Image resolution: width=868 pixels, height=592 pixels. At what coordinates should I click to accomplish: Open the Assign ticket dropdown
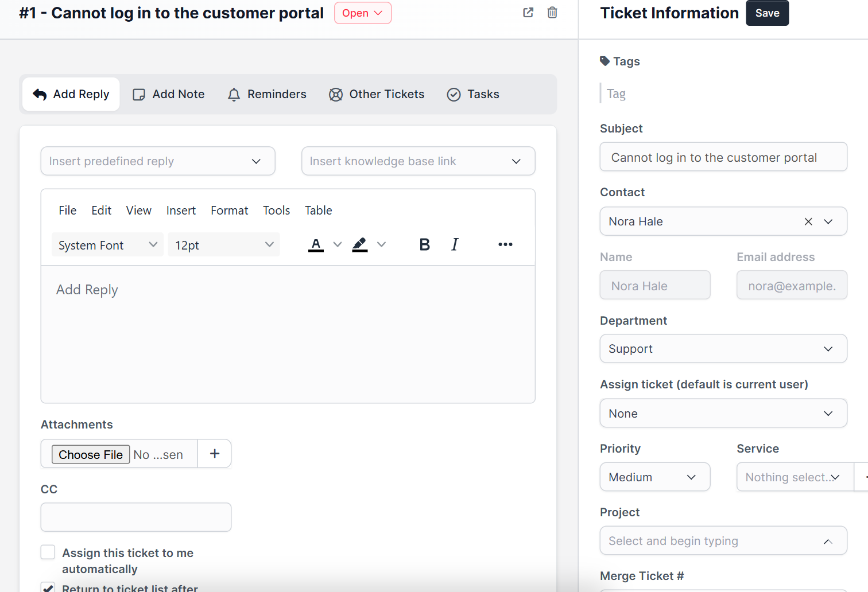(723, 413)
